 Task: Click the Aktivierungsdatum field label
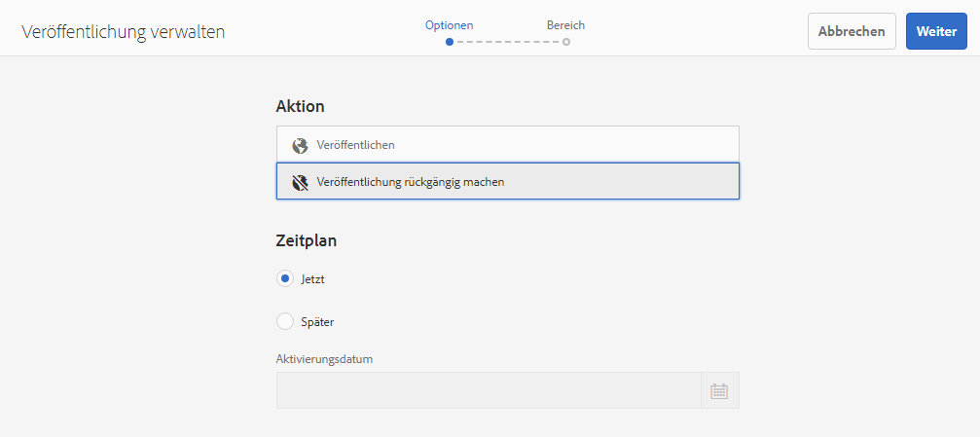click(324, 359)
